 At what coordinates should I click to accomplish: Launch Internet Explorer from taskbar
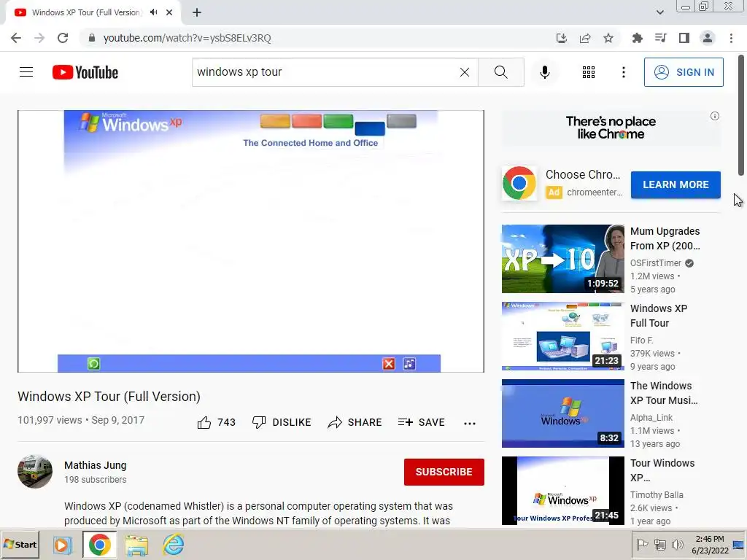174,545
